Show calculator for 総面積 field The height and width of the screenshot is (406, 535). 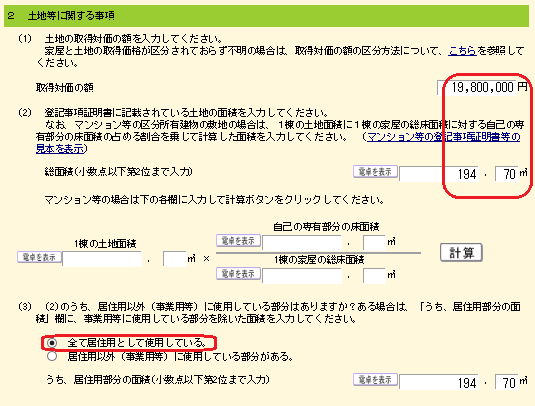click(x=375, y=172)
